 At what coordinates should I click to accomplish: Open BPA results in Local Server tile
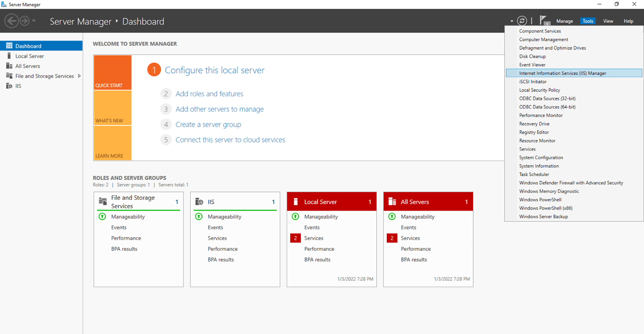coord(317,260)
